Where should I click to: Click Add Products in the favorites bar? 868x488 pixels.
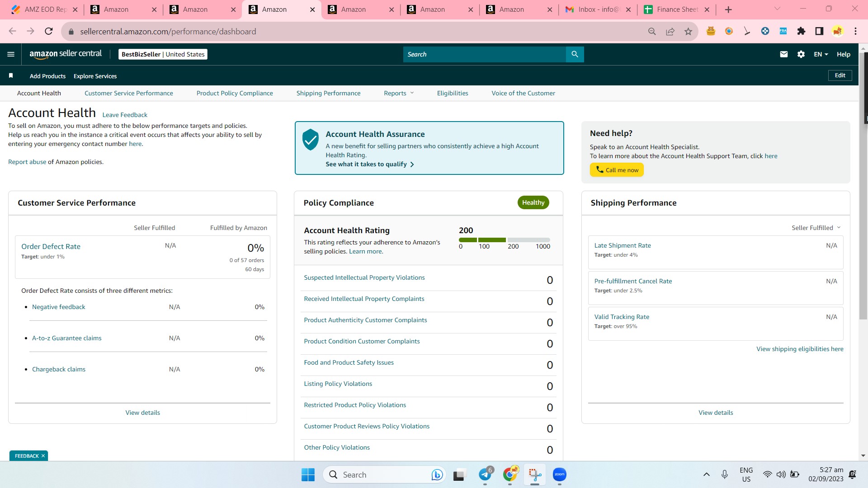coord(47,76)
